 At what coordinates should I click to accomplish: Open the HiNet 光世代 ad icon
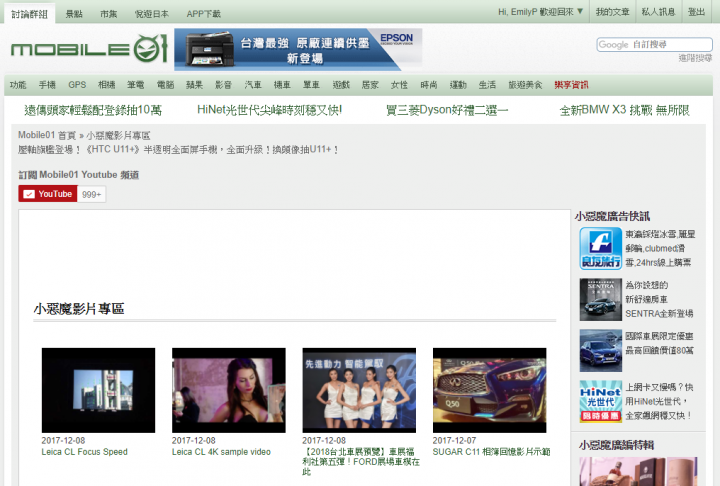tap(601, 401)
